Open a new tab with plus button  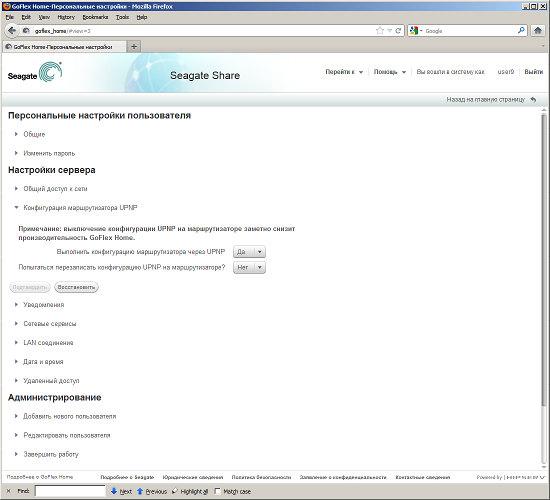pos(134,47)
